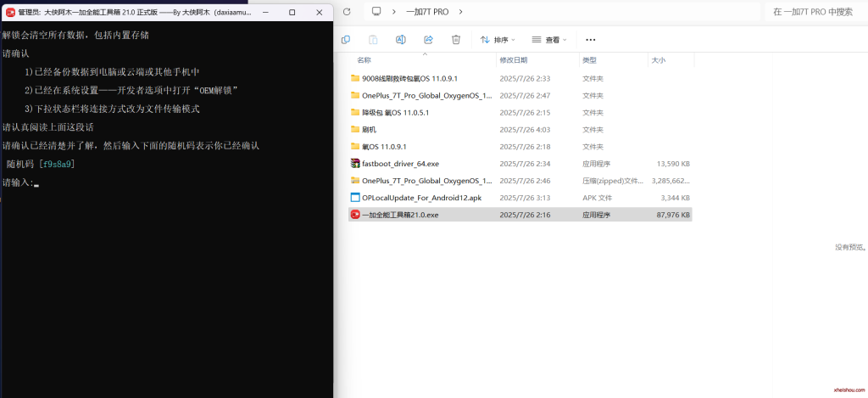Click the Paste clipboard icon in Explorer toolbar
The width and height of the screenshot is (868, 398).
(x=373, y=40)
